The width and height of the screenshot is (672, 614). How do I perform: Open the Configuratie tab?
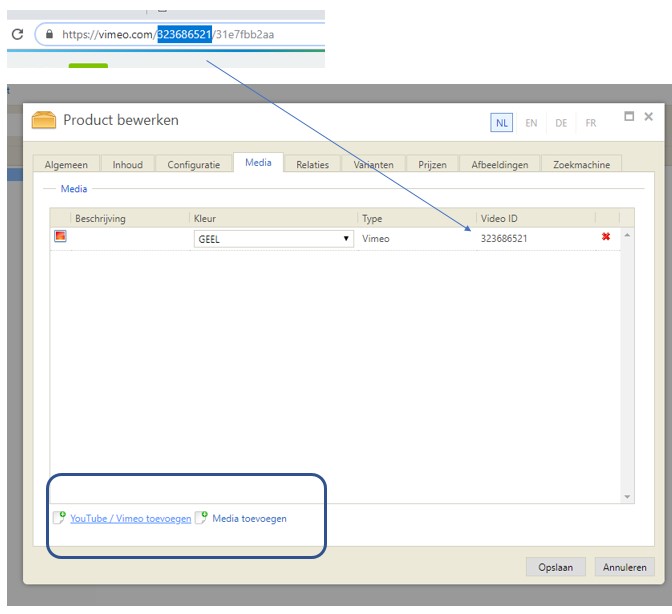point(194,165)
